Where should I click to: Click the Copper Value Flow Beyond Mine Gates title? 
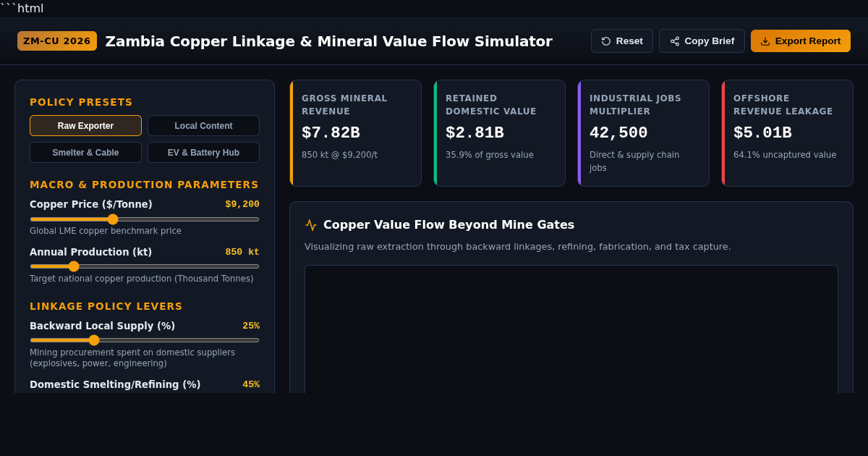[448, 224]
